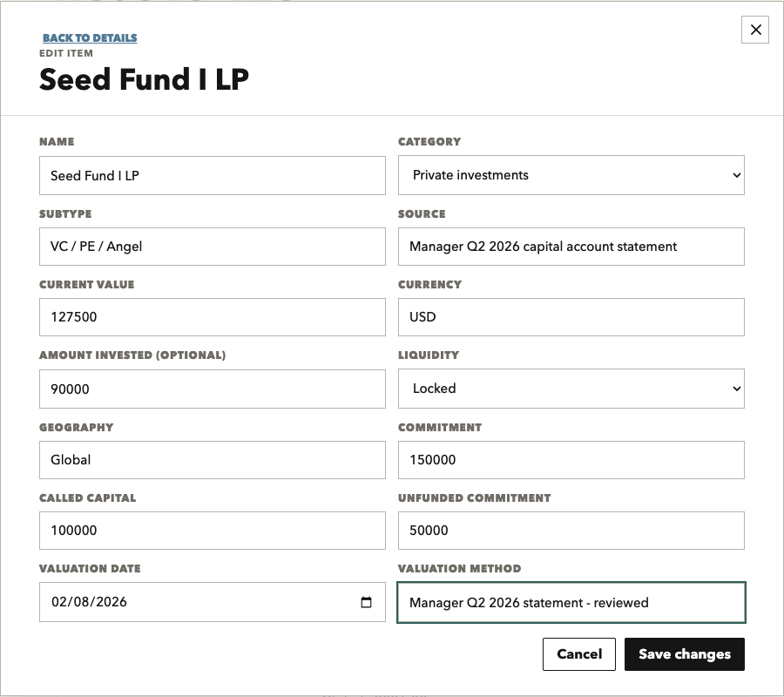Expand the Liquidity dropdown showing Locked
The width and height of the screenshot is (784, 697).
[x=571, y=389]
